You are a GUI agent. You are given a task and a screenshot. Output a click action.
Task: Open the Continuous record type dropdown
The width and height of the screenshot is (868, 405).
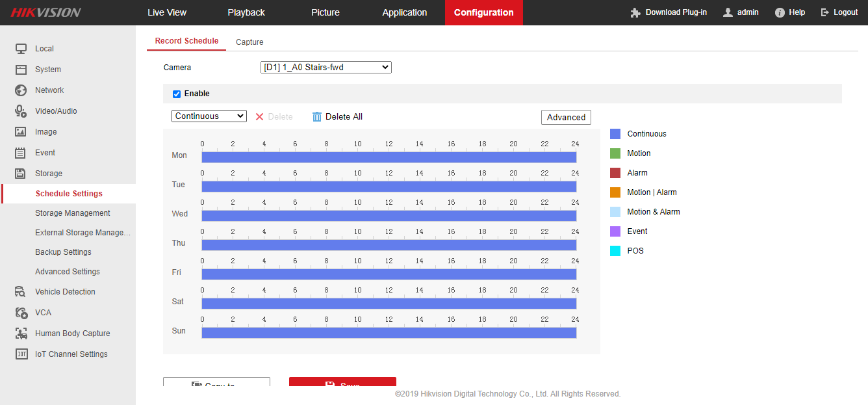coord(209,116)
